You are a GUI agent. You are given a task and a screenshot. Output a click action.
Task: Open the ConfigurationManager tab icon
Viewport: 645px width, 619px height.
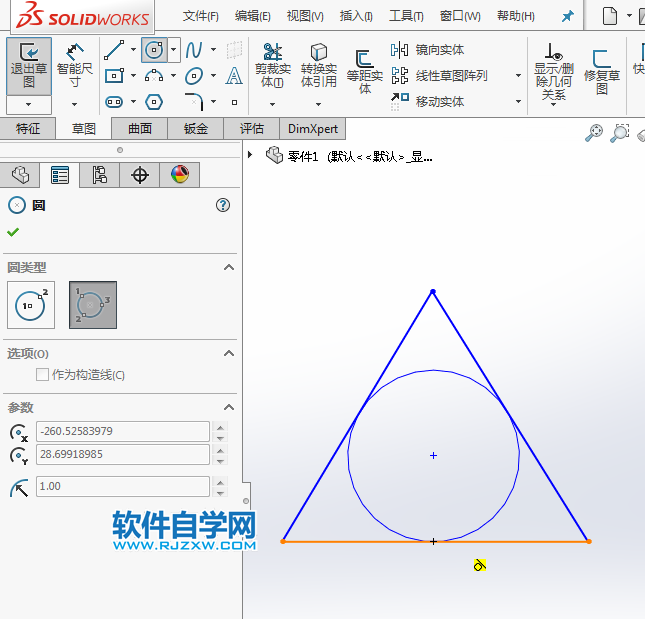pyautogui.click(x=99, y=175)
